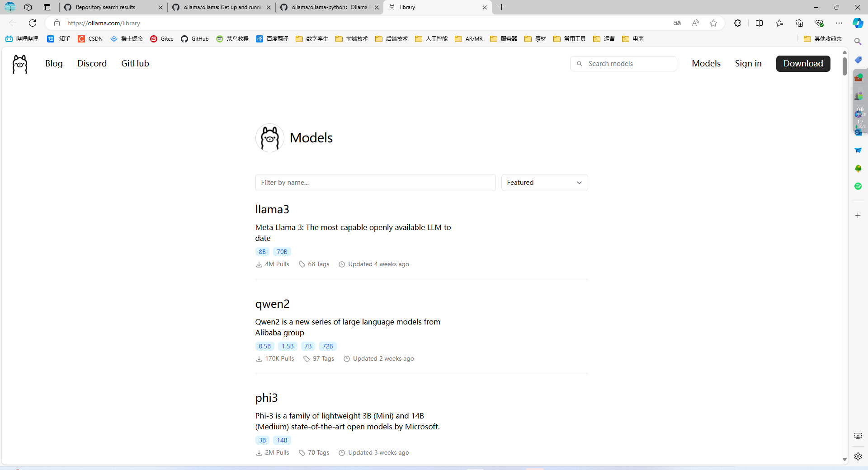
Task: Add a new sidebar app with plus
Action: click(858, 216)
